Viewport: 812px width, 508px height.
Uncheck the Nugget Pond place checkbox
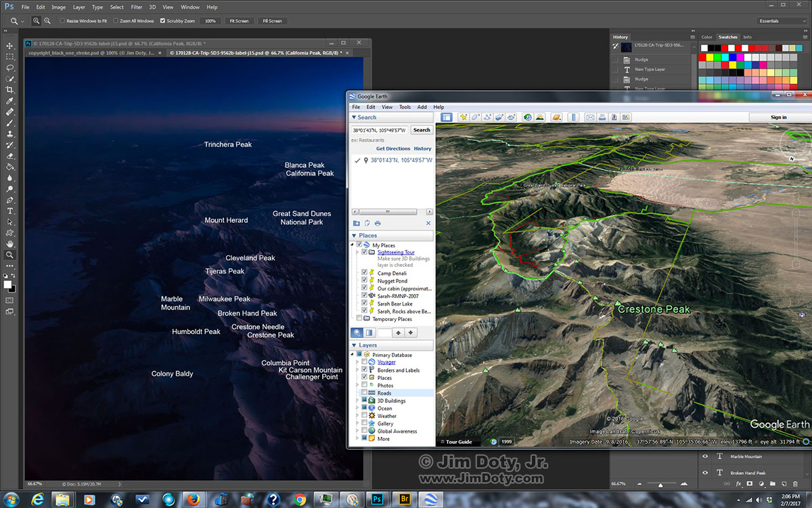pyautogui.click(x=365, y=280)
